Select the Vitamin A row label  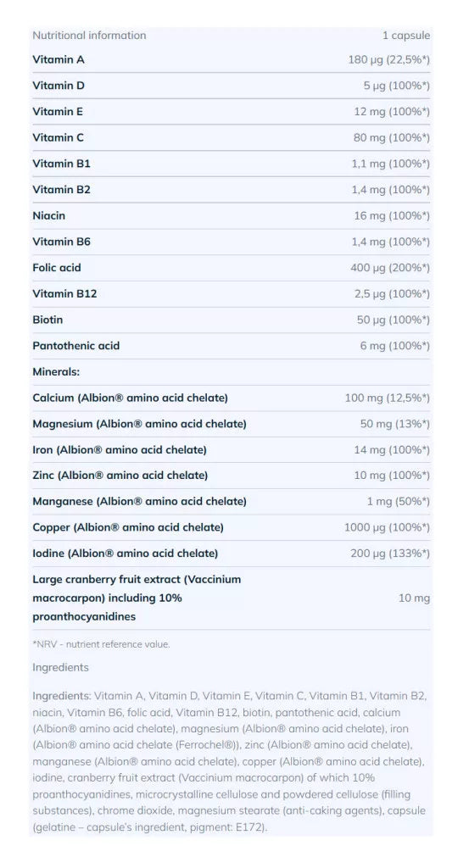59,60
